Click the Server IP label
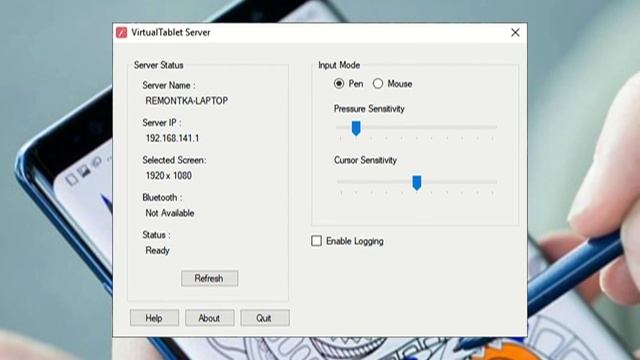Viewport: 640px width, 360px height. tap(162, 123)
